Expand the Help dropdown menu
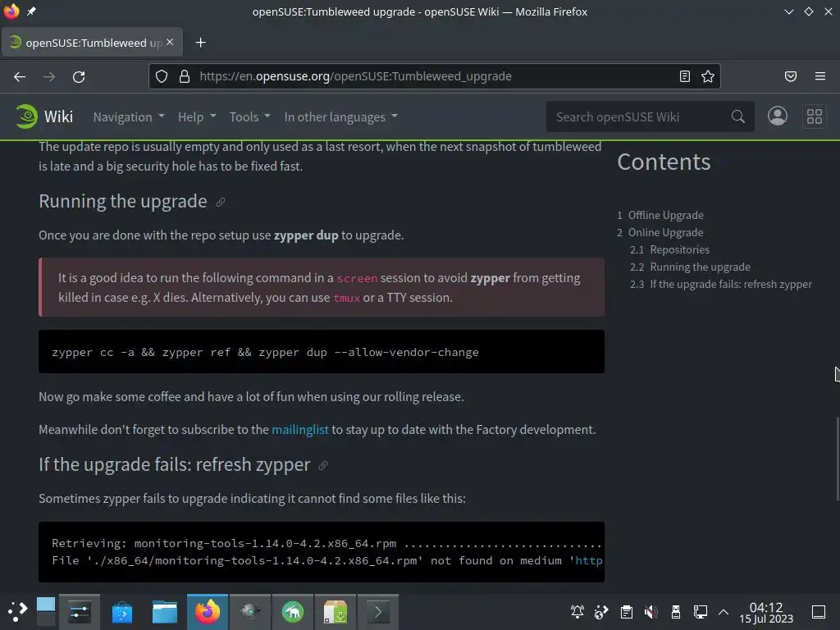This screenshot has height=630, width=840. tap(197, 116)
